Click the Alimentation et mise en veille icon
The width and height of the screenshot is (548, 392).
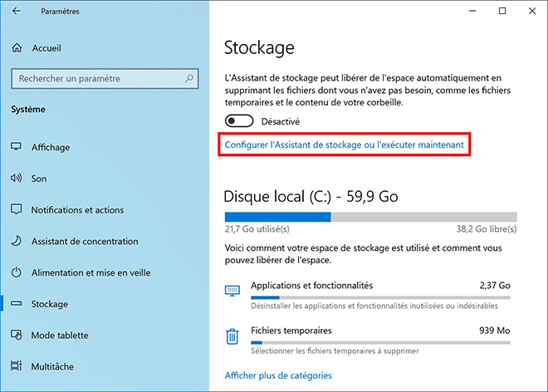coord(16,273)
